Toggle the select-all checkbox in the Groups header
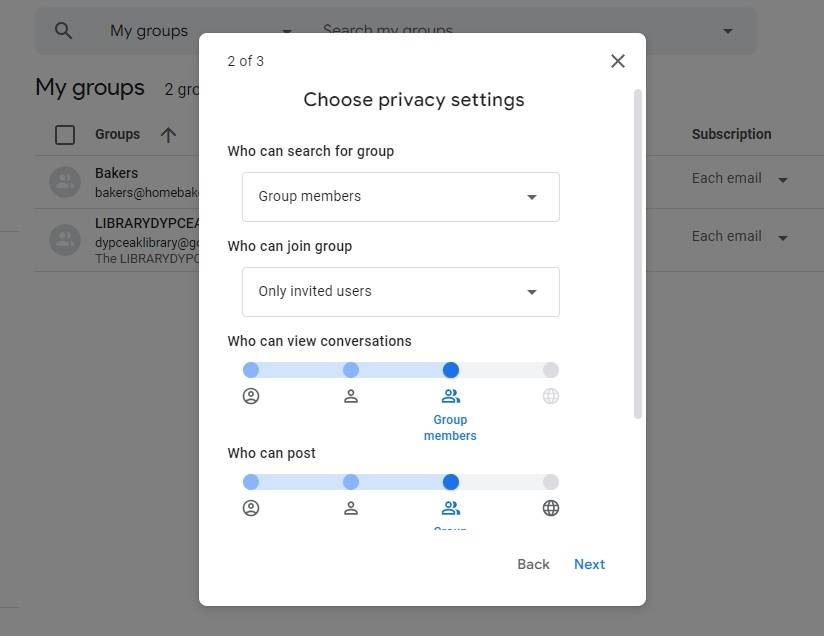Viewport: 824px width, 636px height. click(x=65, y=133)
